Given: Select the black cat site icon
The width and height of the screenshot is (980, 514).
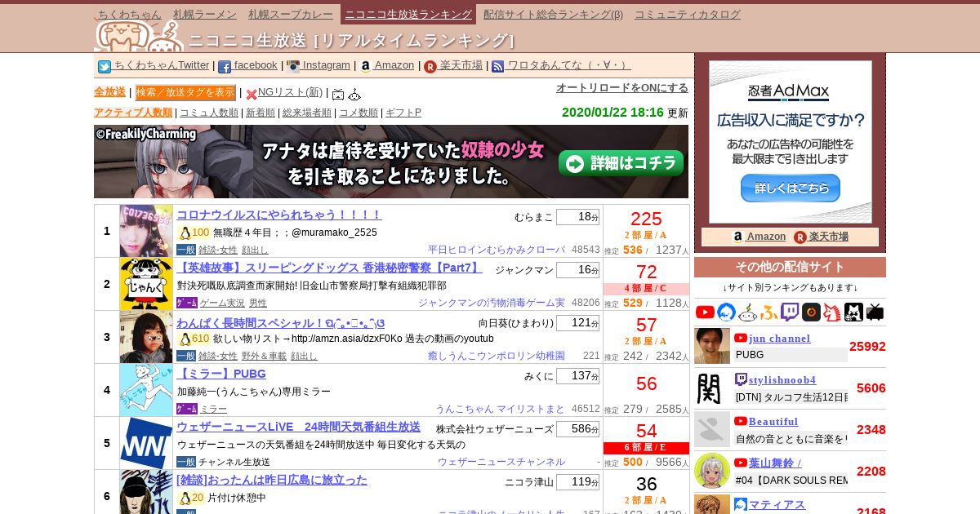Looking at the screenshot, I should coord(853,312).
